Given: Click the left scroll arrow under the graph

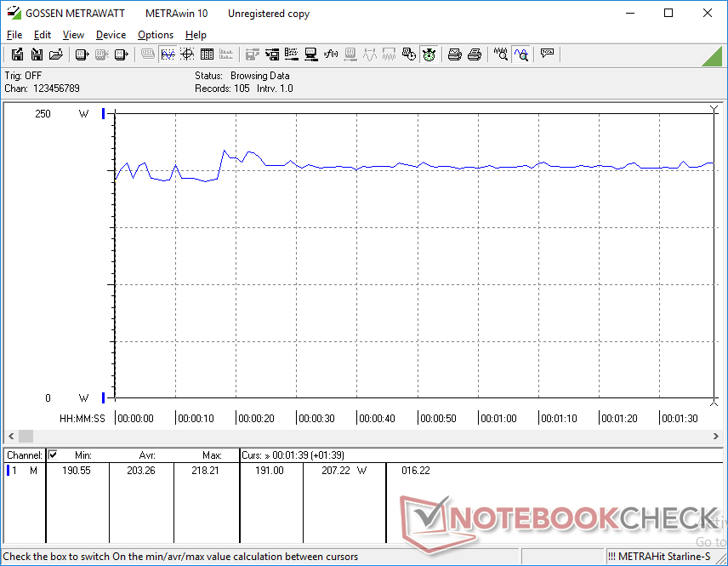Looking at the screenshot, I should coord(11,436).
